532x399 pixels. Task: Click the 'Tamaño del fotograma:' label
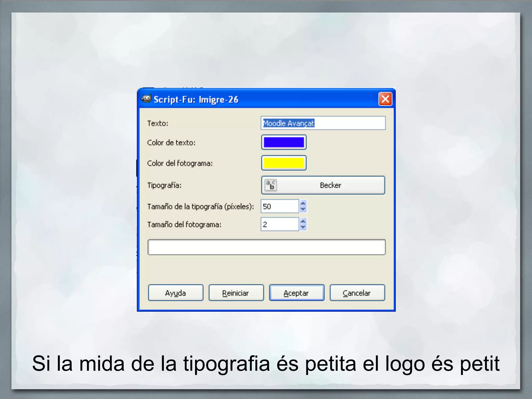184,224
